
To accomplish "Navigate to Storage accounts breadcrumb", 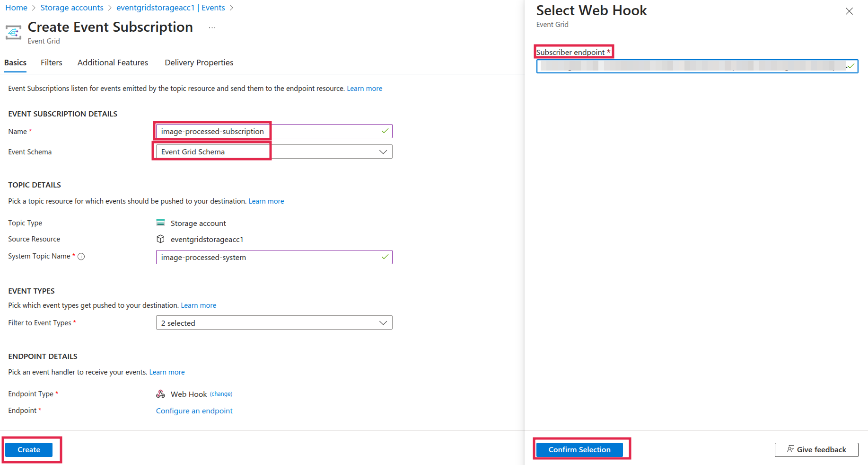I will (x=72, y=8).
